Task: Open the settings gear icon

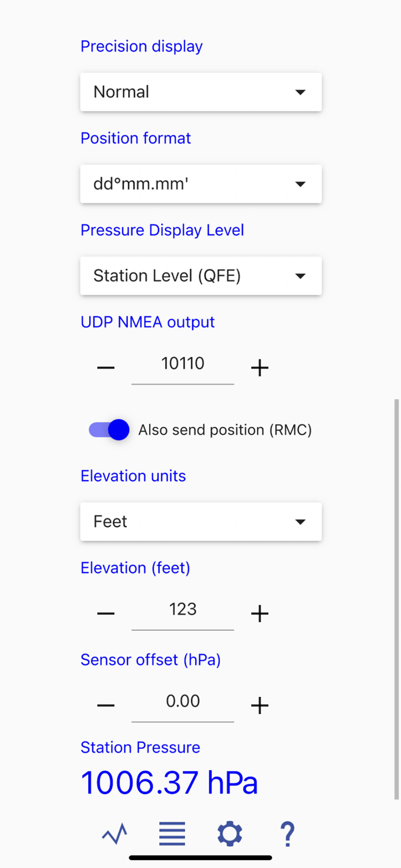Action: tap(230, 834)
